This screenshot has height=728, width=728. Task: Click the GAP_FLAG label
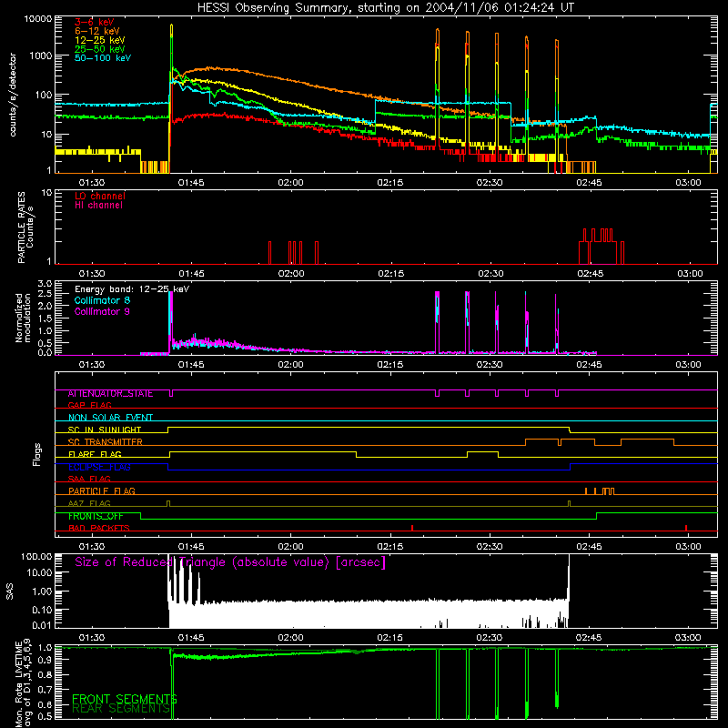pyautogui.click(x=89, y=406)
